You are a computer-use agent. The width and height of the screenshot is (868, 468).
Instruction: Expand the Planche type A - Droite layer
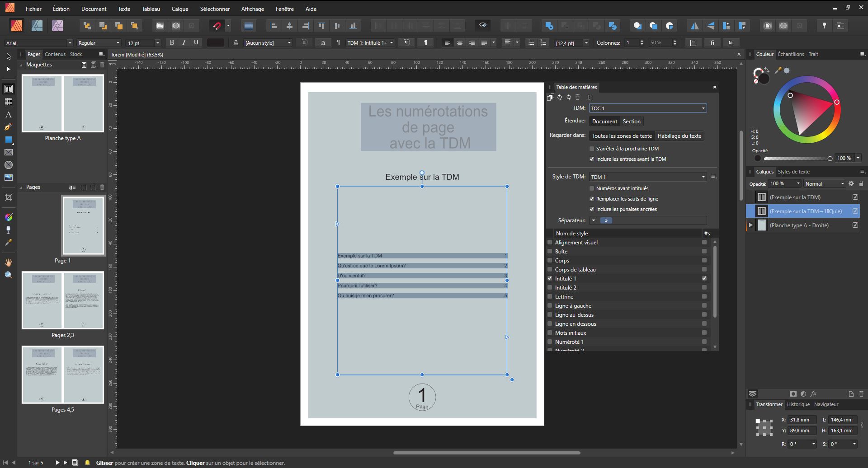[751, 225]
